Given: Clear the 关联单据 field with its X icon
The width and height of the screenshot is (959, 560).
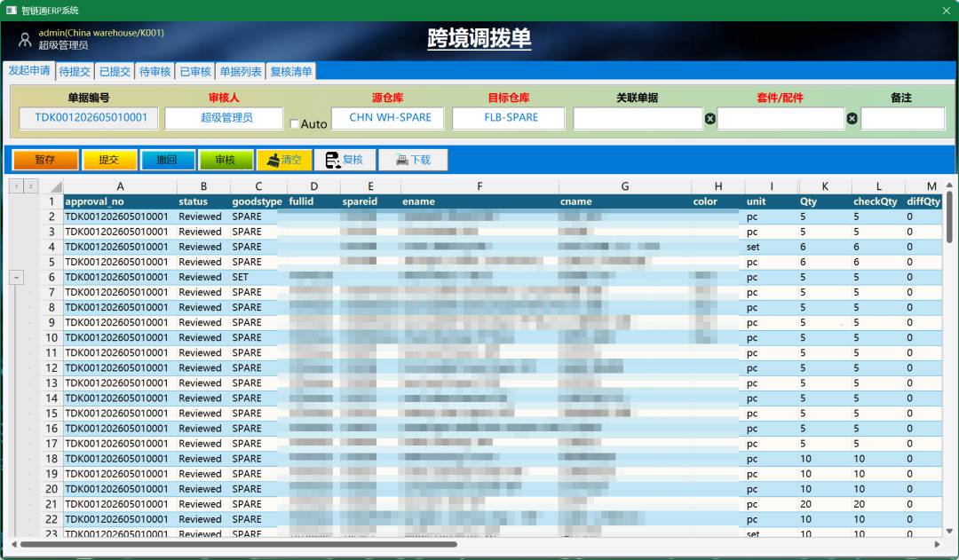Looking at the screenshot, I should point(709,119).
